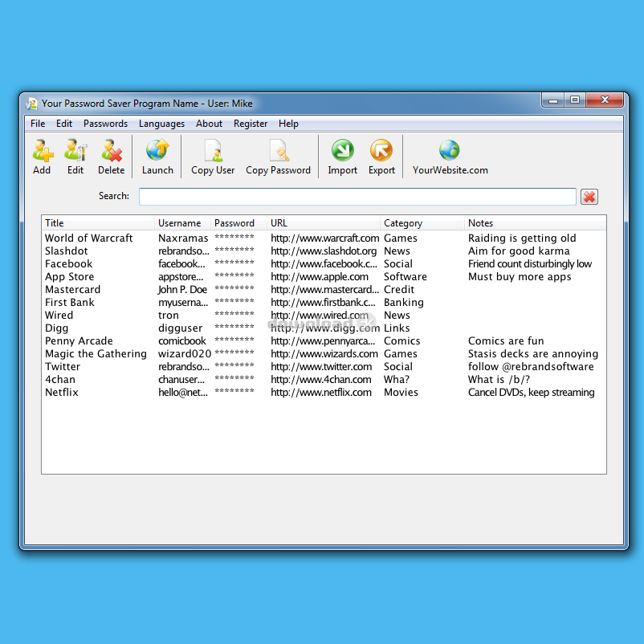Open YourWebsite.com globe icon
The image size is (644, 644).
coord(450,150)
